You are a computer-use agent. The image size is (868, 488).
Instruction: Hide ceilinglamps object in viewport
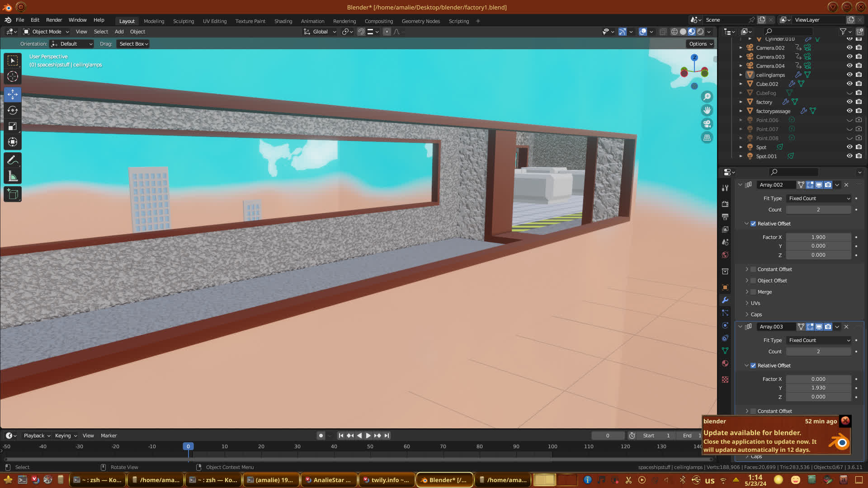(x=849, y=75)
